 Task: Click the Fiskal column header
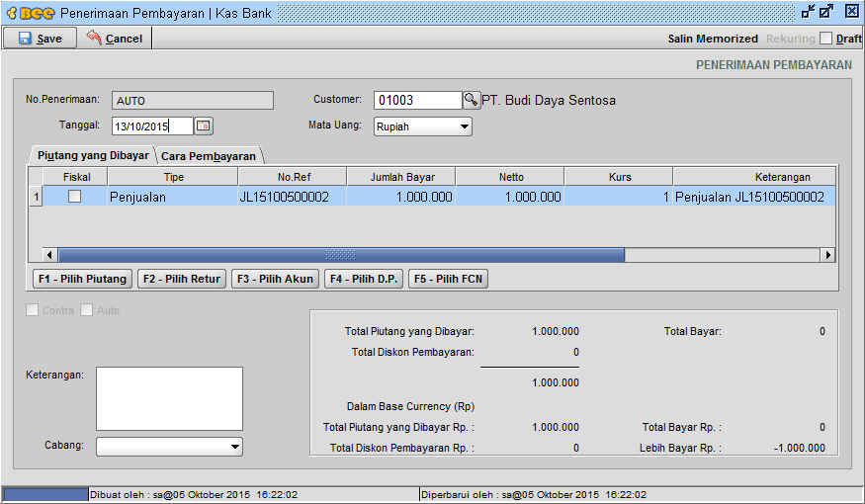(75, 177)
